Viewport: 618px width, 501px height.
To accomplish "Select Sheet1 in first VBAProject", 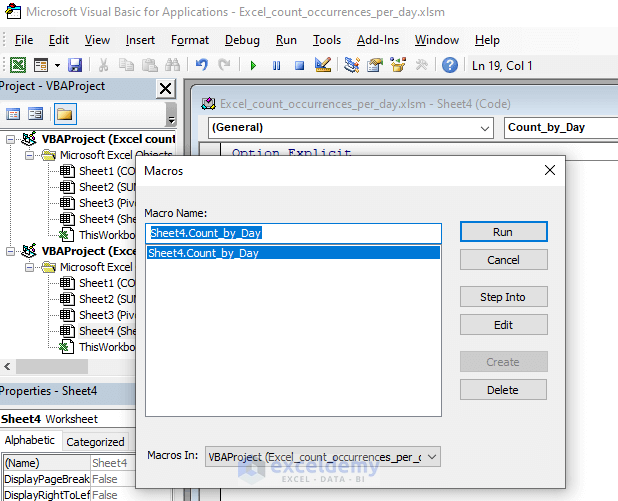I will pos(97,171).
